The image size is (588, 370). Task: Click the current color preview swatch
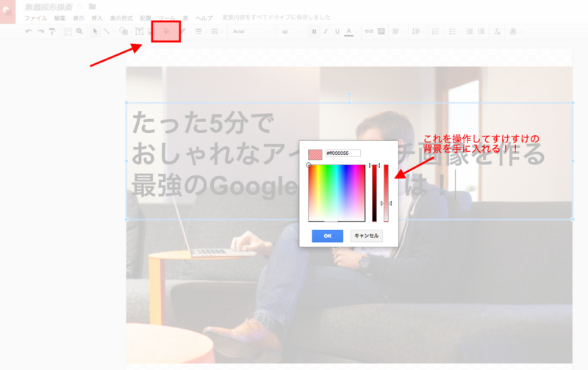pos(315,154)
